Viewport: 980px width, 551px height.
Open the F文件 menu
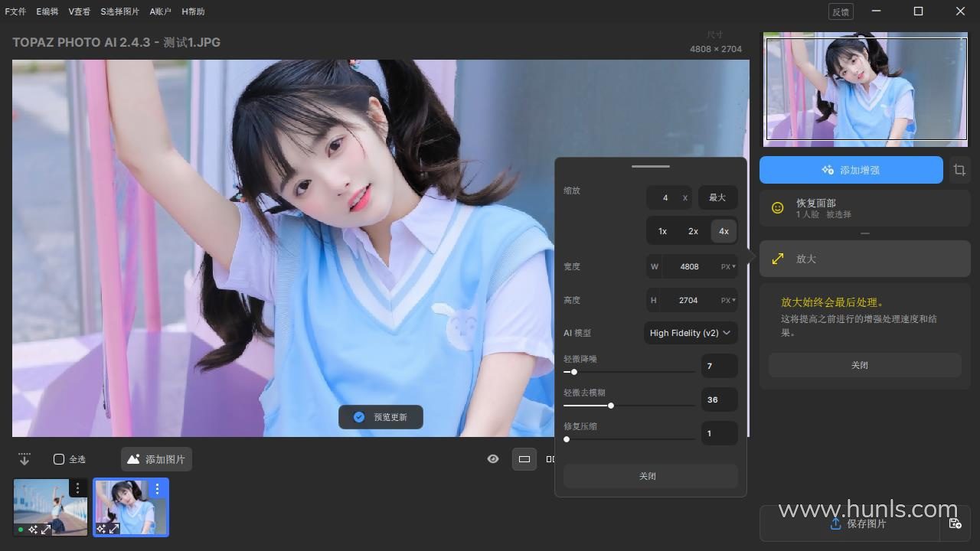(15, 11)
